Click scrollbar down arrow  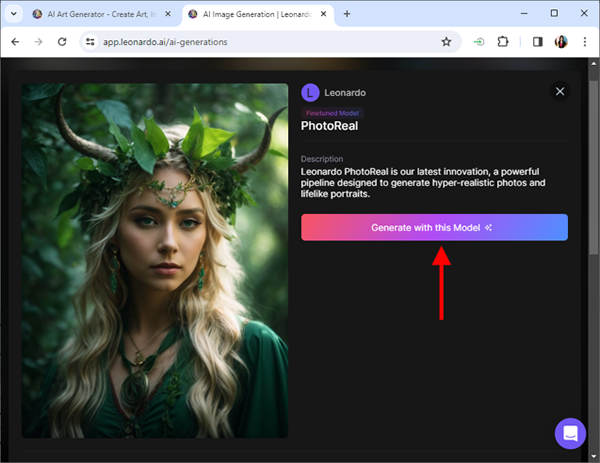point(593,456)
